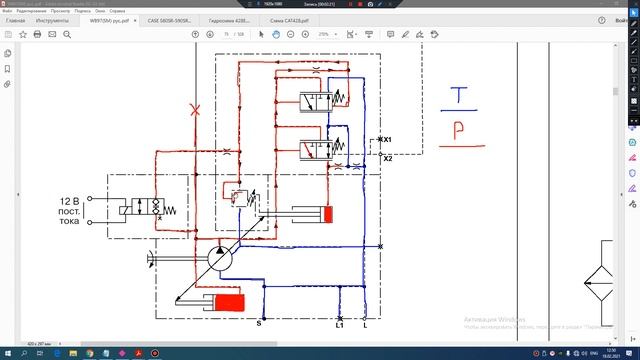
Task: Switch to the CASE 580SR document tab
Action: 169,20
